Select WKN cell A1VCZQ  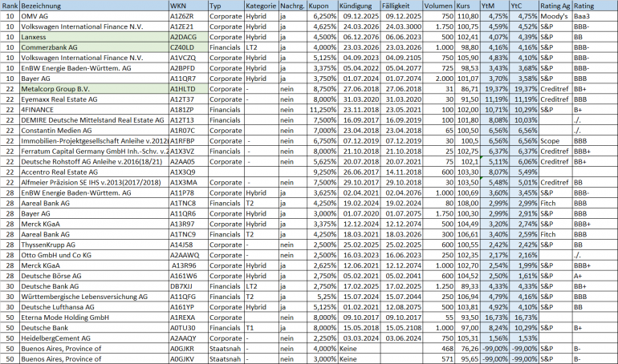(x=189, y=58)
